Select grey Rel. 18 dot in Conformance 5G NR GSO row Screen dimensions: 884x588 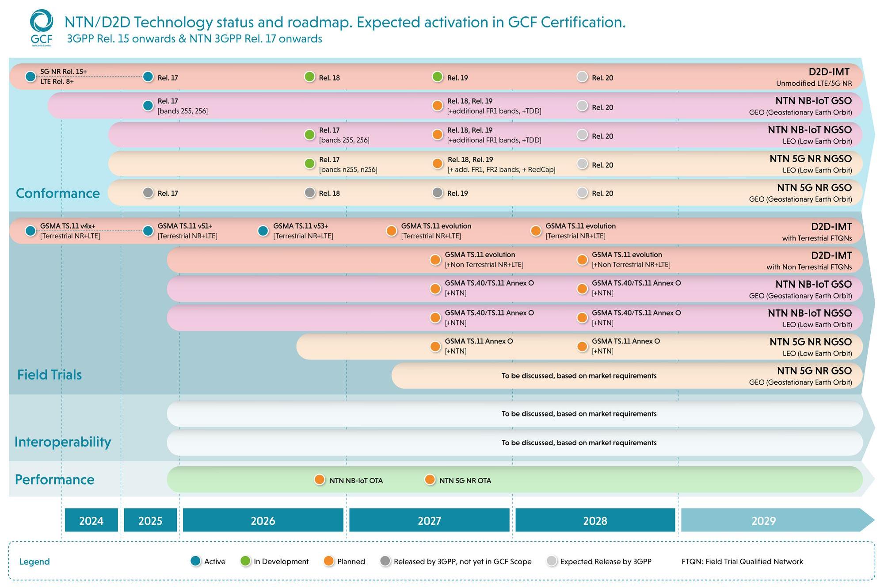310,192
